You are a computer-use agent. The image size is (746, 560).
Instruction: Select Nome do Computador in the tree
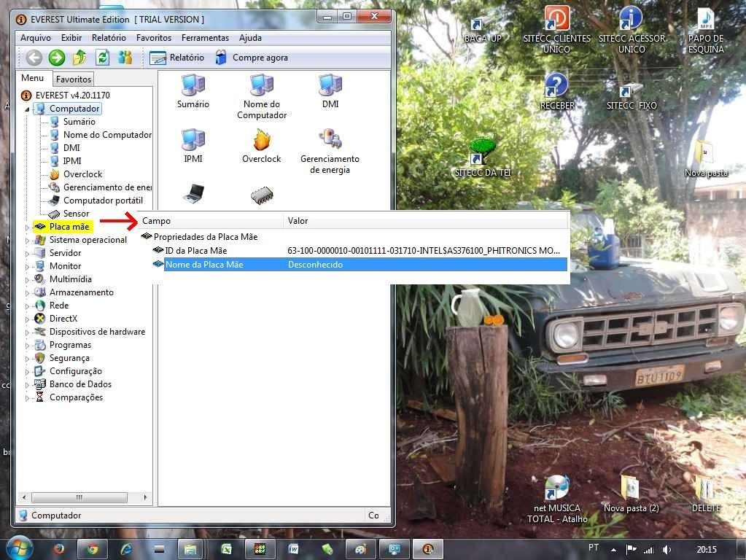tap(107, 135)
